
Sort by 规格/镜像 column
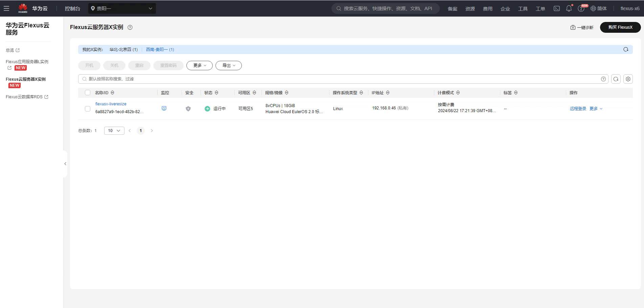coord(286,93)
